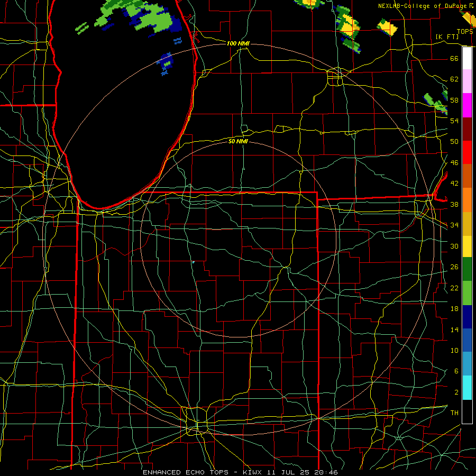Click the 10 legend value
The height and width of the screenshot is (476, 476).
pos(454,350)
